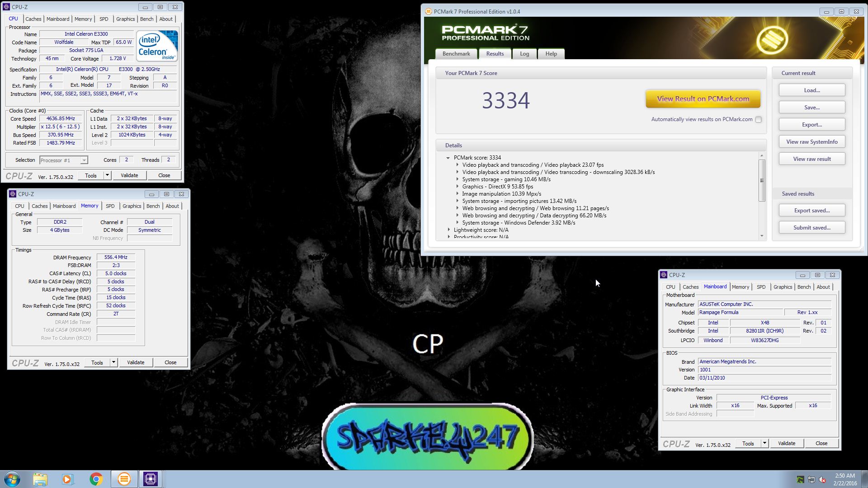Switch to Benchmark tab in PCMark
This screenshot has width=868, height=488.
click(456, 54)
